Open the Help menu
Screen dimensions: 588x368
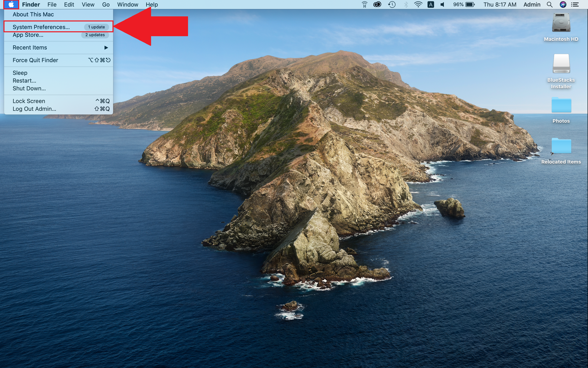(x=152, y=4)
